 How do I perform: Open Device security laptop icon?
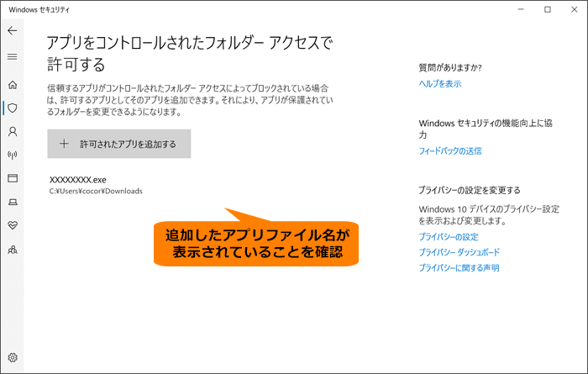click(13, 202)
